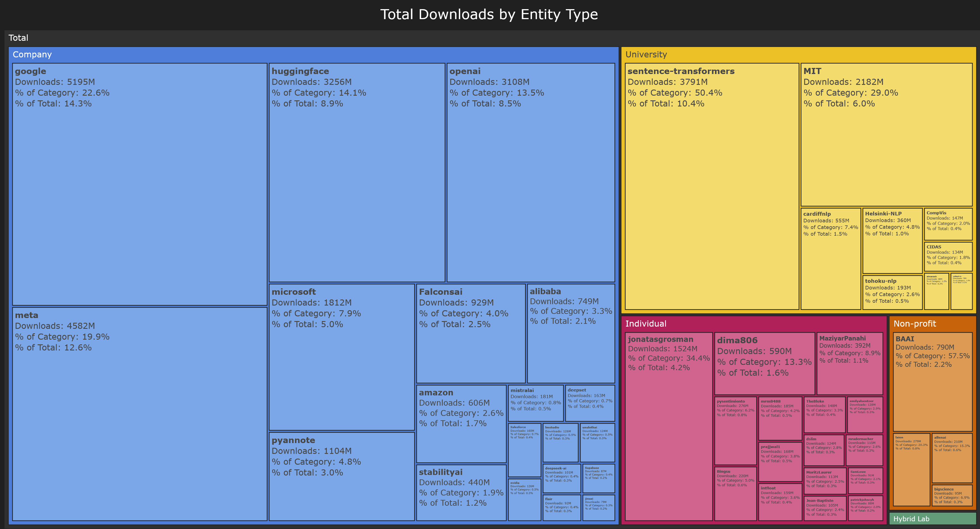This screenshot has width=980, height=529.
Task: Click the Total breadcrumb at top left
Action: [18, 38]
